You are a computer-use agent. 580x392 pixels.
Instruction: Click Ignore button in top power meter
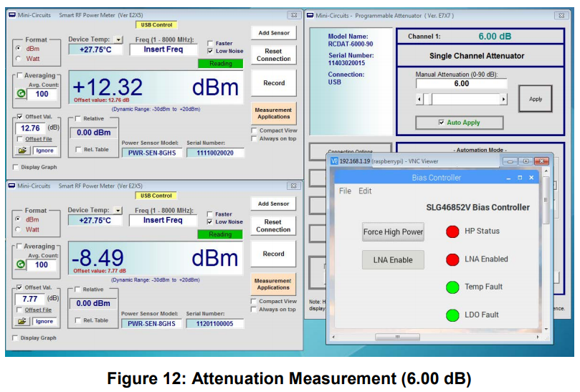(44, 150)
